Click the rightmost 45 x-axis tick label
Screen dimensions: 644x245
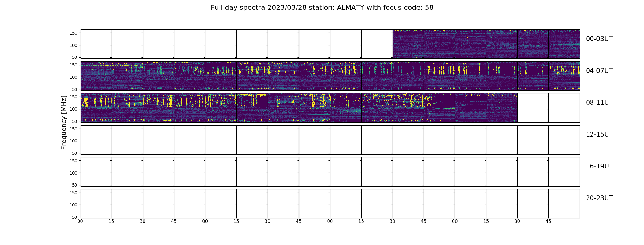(x=548, y=221)
